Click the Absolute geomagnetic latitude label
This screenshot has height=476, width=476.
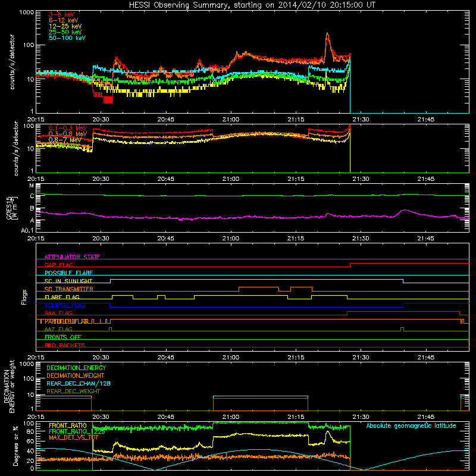(411, 425)
